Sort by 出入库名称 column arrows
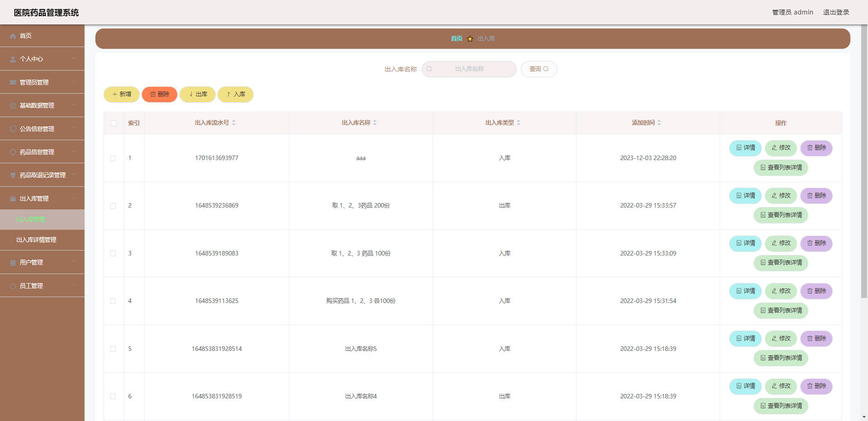 [x=375, y=123]
